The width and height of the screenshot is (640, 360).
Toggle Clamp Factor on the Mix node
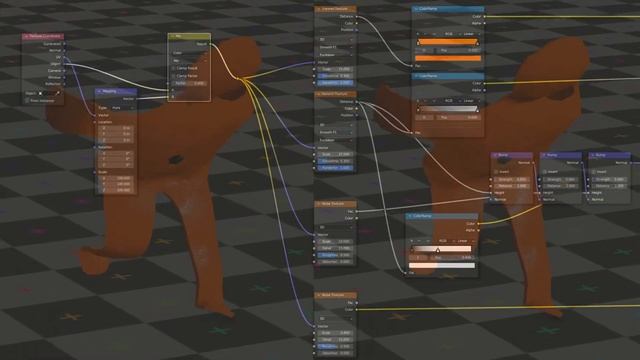click(173, 76)
